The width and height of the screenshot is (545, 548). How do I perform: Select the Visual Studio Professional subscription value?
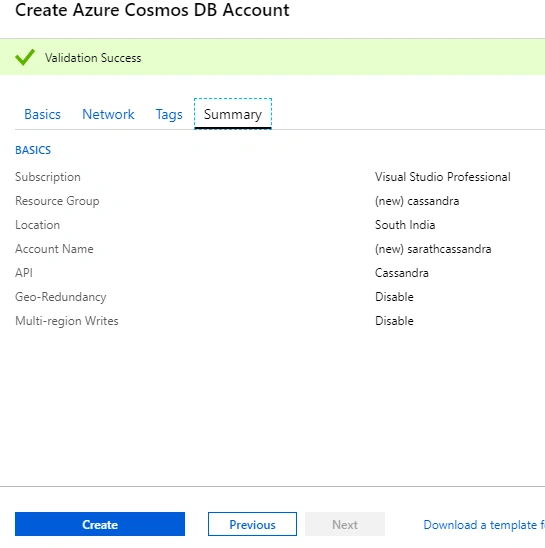point(443,177)
